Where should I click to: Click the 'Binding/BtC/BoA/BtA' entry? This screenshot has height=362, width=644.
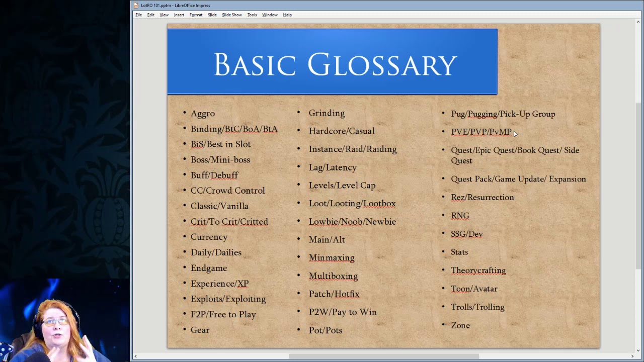234,129
